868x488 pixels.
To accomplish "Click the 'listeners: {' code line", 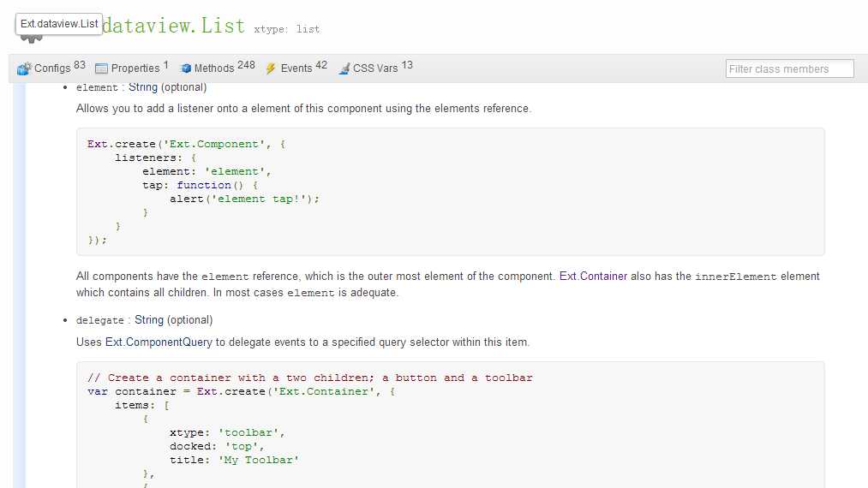I will tap(155, 158).
